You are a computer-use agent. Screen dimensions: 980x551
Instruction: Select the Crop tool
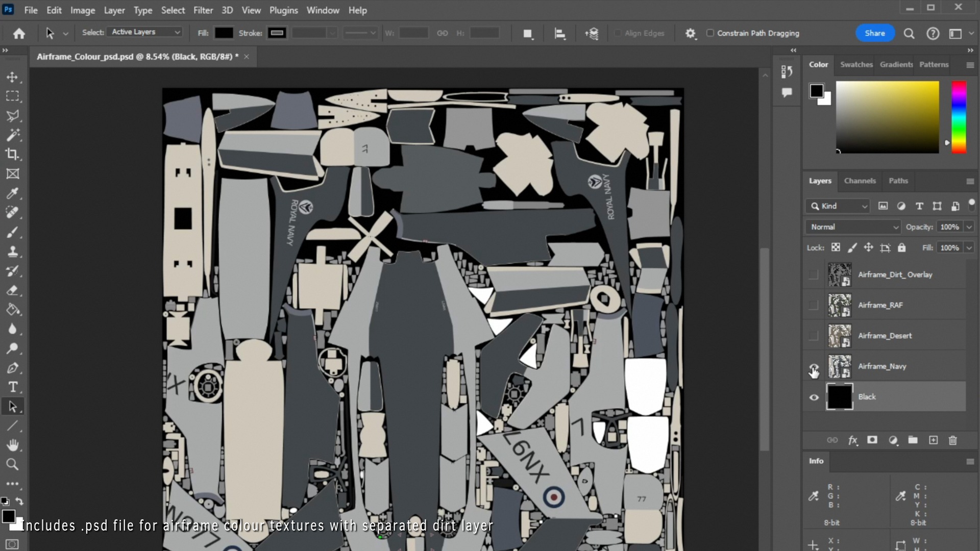click(12, 154)
